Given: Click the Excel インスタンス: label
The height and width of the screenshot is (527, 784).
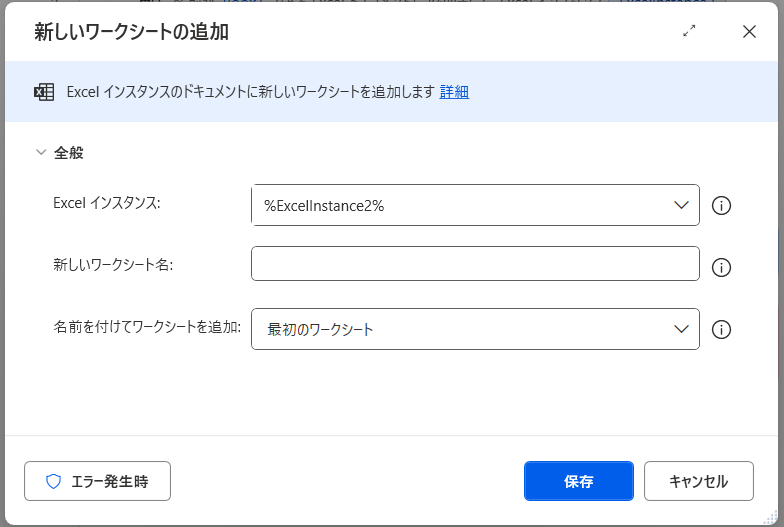Looking at the screenshot, I should tap(106, 202).
